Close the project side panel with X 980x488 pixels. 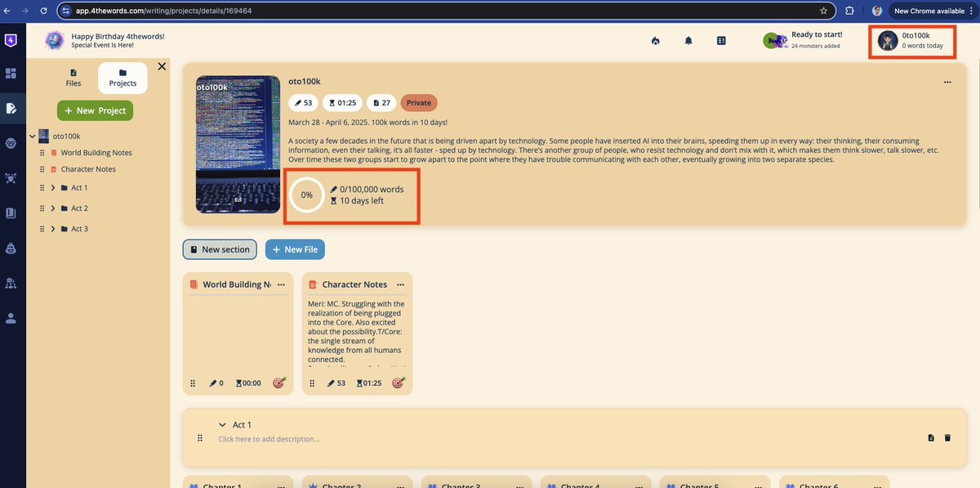tap(162, 66)
